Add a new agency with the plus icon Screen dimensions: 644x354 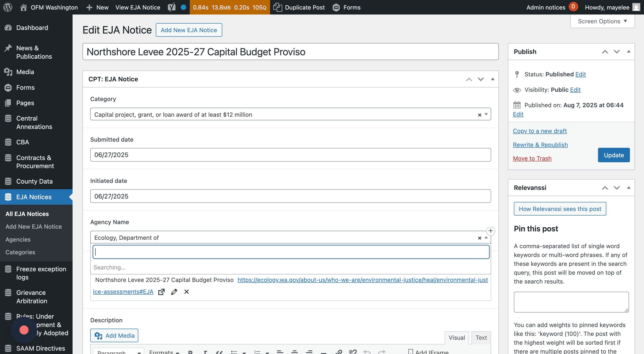click(x=490, y=231)
